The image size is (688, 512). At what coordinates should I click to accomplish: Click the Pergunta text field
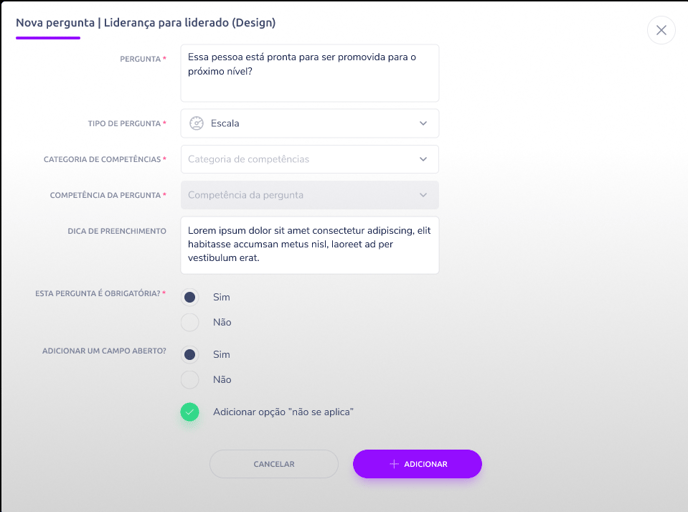[x=310, y=73]
